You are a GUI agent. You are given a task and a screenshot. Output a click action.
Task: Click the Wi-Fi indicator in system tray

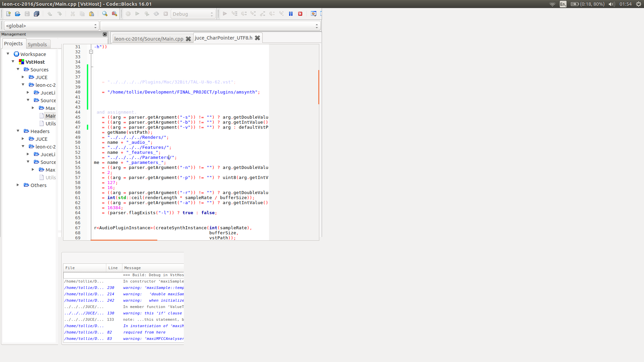point(552,4)
